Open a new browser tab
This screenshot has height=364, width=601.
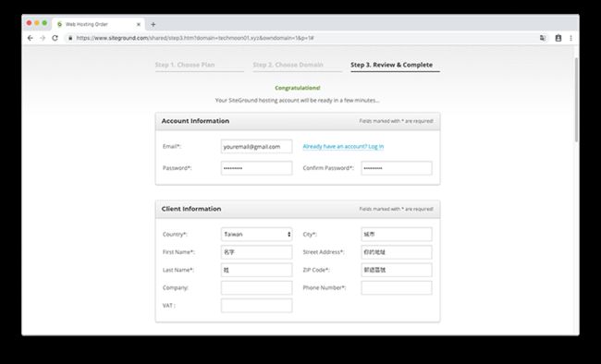[x=153, y=24]
